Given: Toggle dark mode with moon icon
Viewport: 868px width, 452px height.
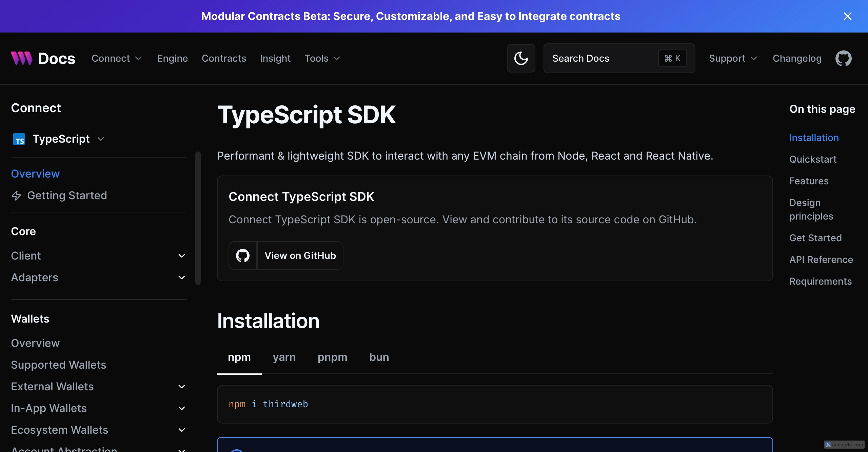Looking at the screenshot, I should coord(521,58).
